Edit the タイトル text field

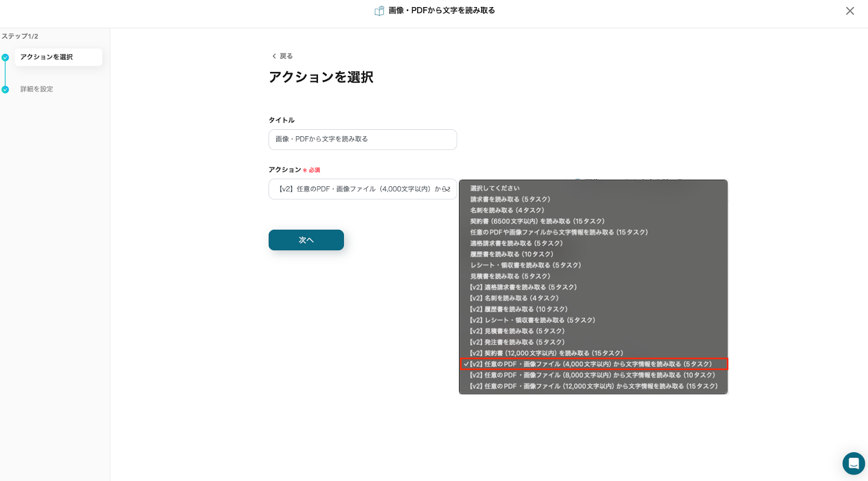pos(362,140)
